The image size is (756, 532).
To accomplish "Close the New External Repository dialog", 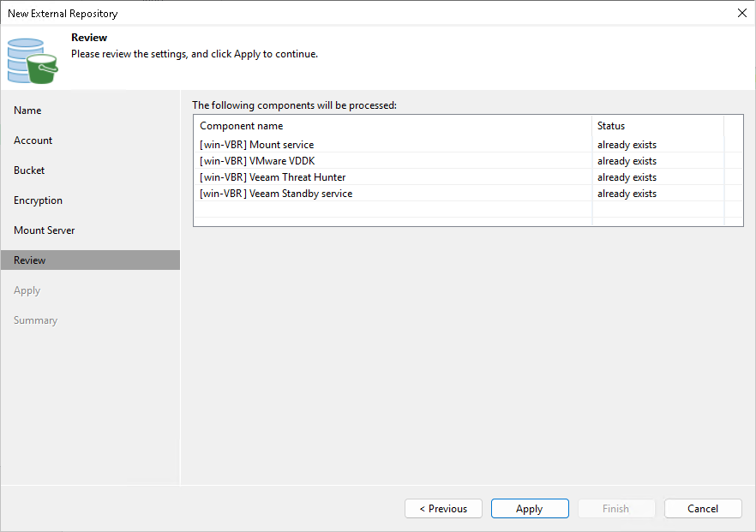I will coord(742,13).
